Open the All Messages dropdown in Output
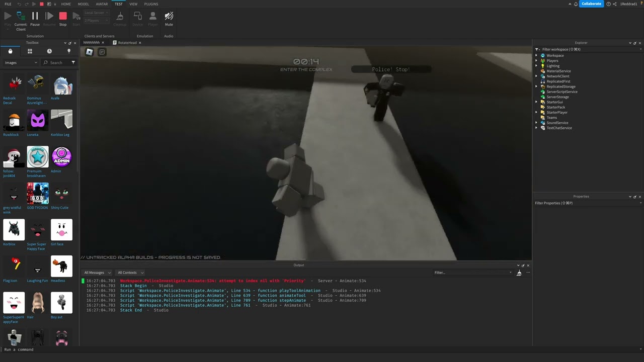This screenshot has height=362, width=644. tap(97, 273)
